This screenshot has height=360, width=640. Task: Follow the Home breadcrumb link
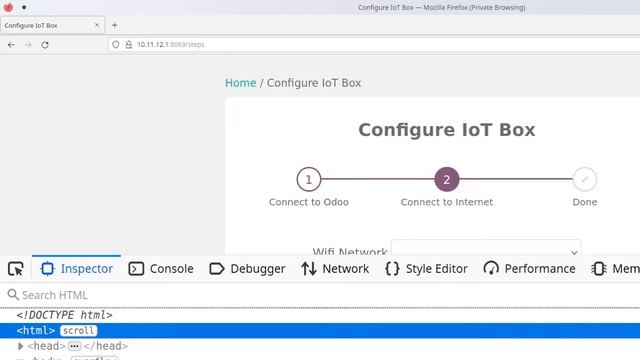coord(240,83)
